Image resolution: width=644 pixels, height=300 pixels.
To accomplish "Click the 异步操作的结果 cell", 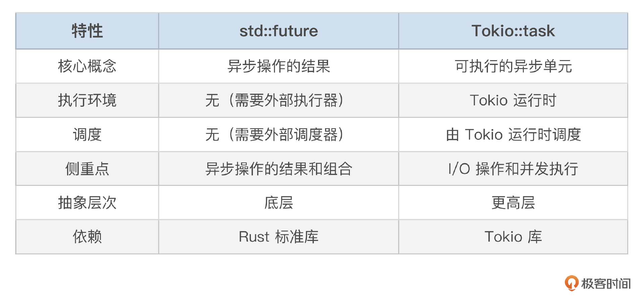I will coord(279,66).
